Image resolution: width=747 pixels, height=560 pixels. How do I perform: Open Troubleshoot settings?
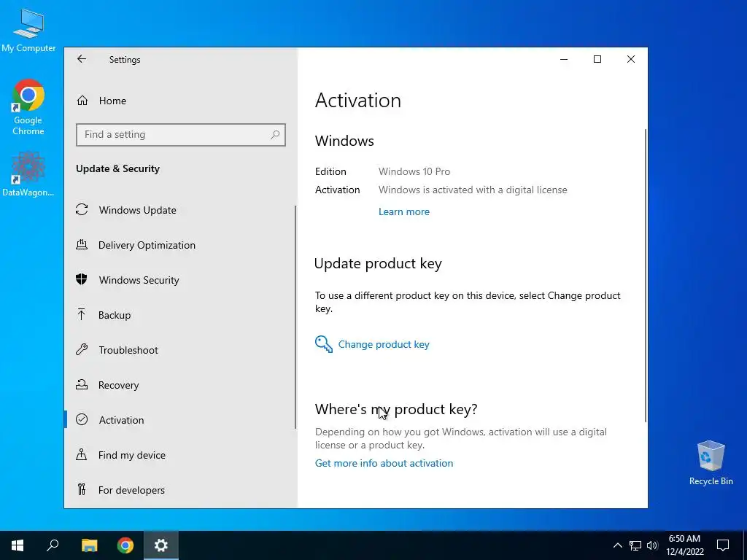tap(180, 350)
